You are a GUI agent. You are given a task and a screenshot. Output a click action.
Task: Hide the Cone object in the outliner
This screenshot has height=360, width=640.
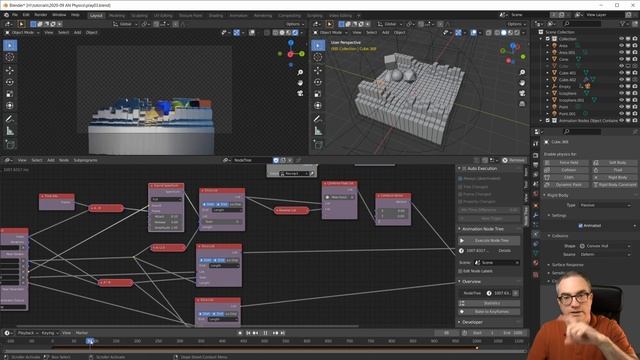pyautogui.click(x=621, y=59)
